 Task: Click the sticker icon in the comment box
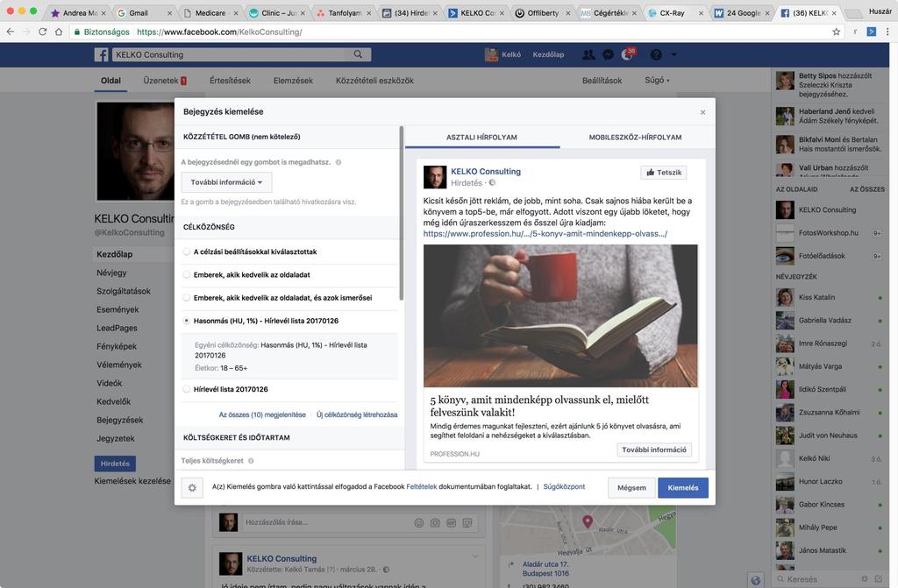click(x=467, y=523)
